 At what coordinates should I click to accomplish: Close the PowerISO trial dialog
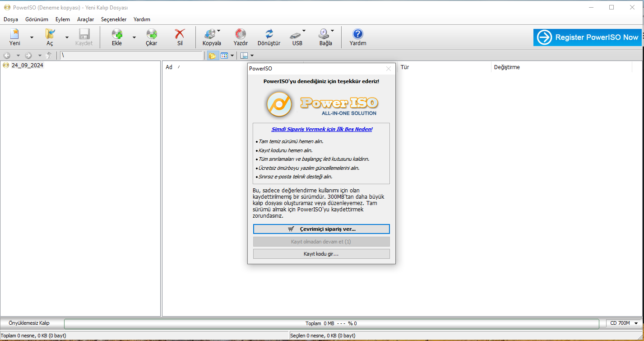(x=389, y=69)
